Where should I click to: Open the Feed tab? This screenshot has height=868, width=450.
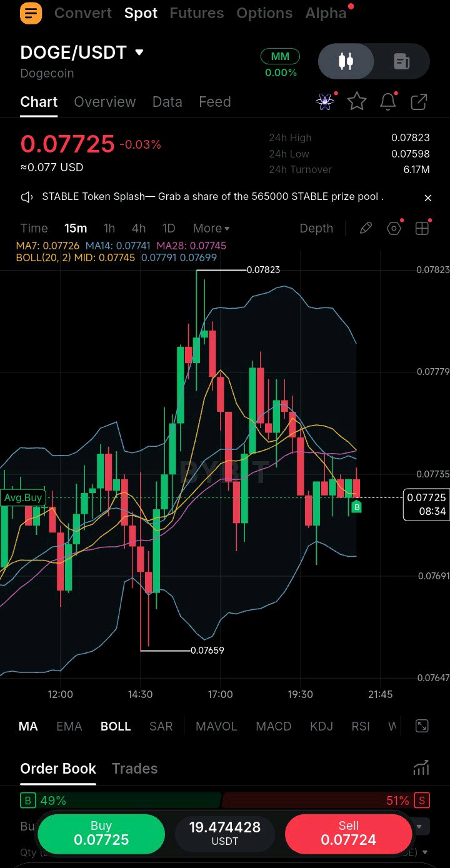tap(215, 102)
